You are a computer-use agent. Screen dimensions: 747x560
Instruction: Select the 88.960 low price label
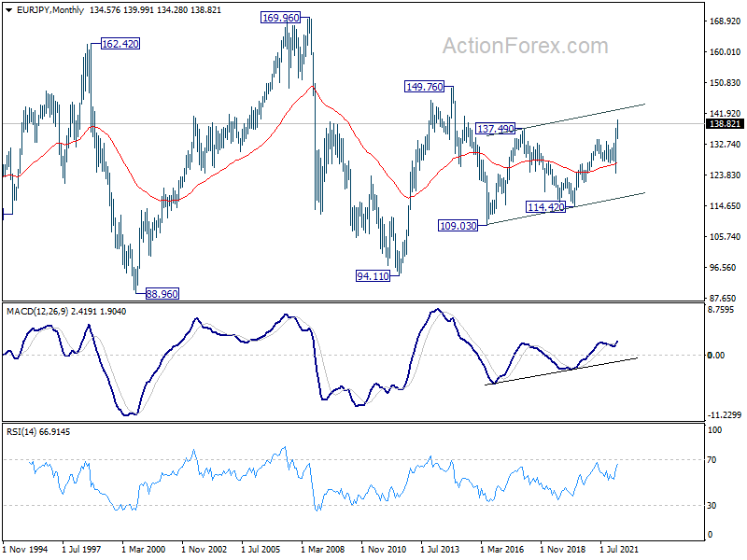(162, 294)
